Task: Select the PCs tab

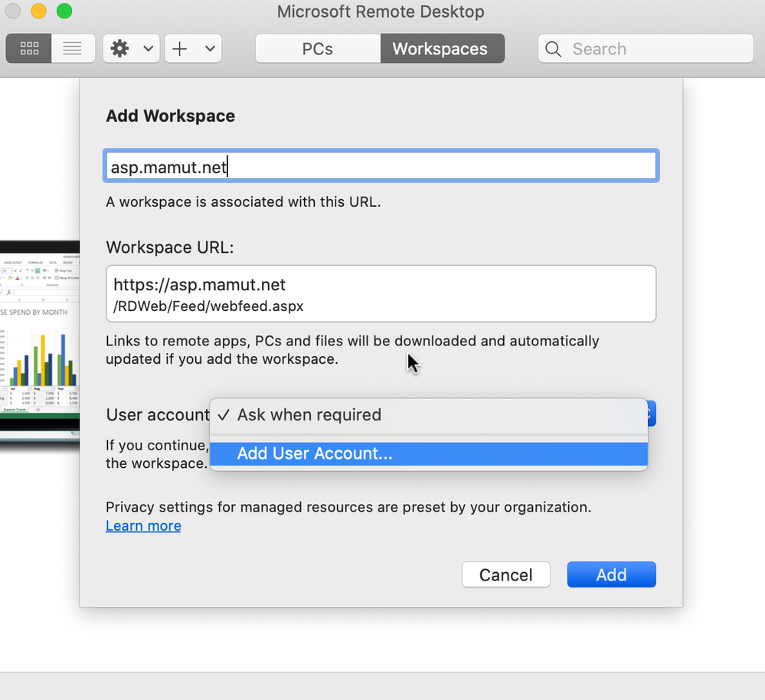Action: tap(318, 48)
